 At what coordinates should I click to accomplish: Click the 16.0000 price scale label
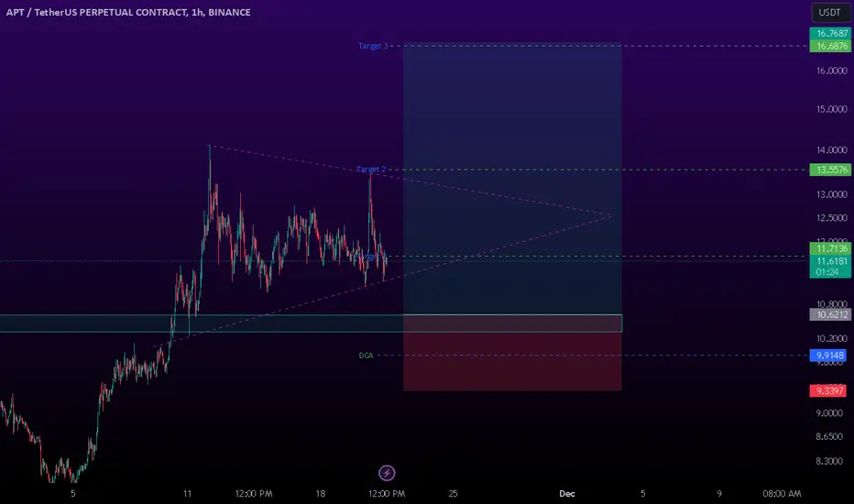(x=832, y=71)
